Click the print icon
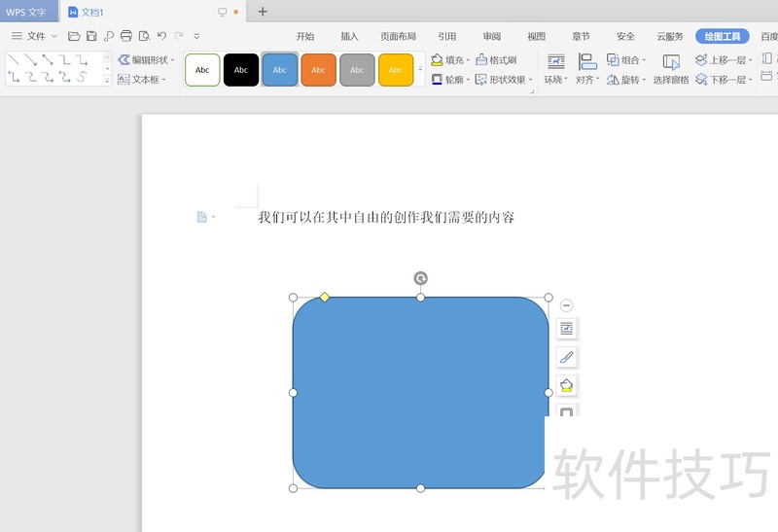 126,36
